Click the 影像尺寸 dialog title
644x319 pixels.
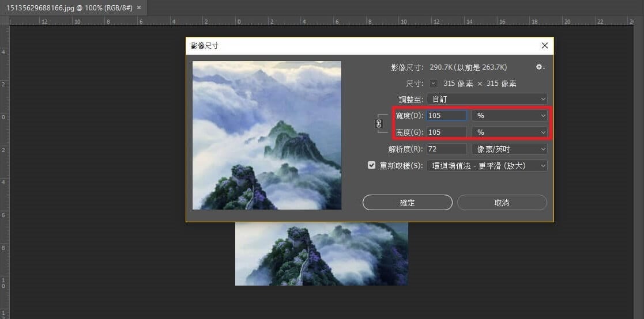(x=205, y=46)
